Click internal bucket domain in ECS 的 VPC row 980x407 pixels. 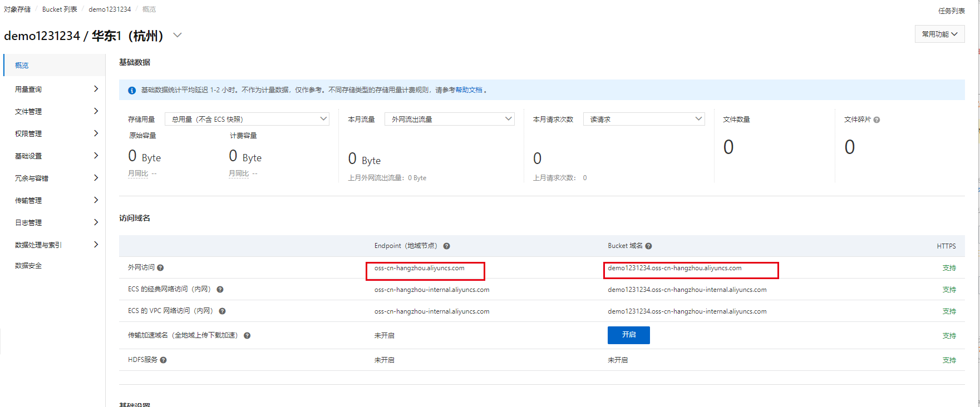687,311
